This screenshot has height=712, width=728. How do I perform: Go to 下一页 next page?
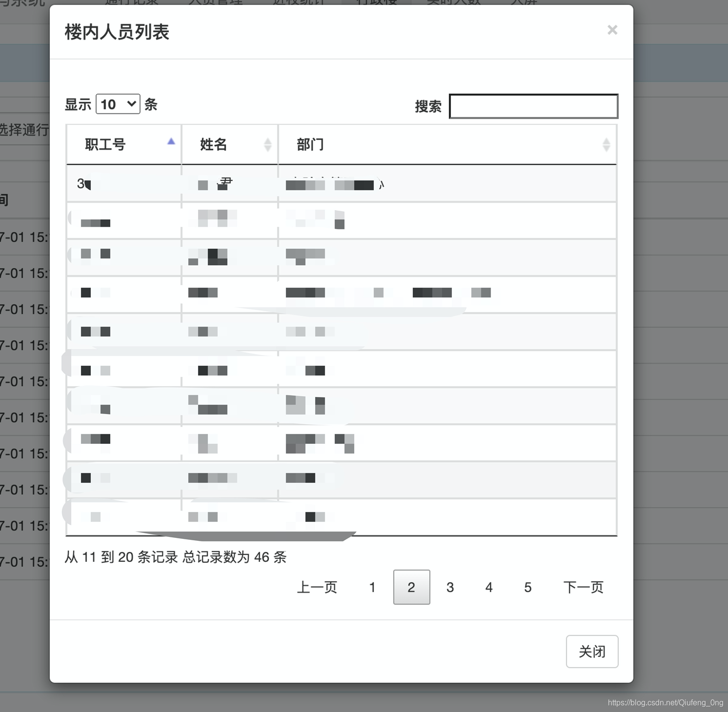click(583, 587)
